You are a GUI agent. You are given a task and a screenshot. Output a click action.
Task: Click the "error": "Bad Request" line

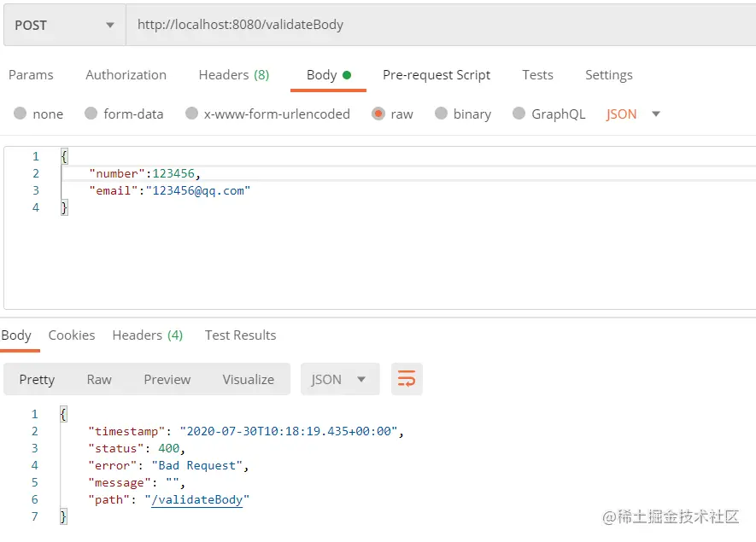[168, 466]
